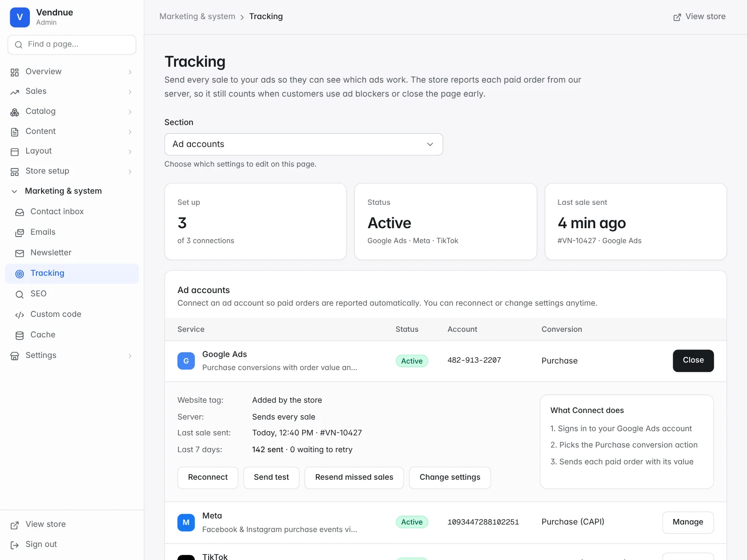Expand the Store setup chevron
747x560 pixels.
(x=130, y=172)
